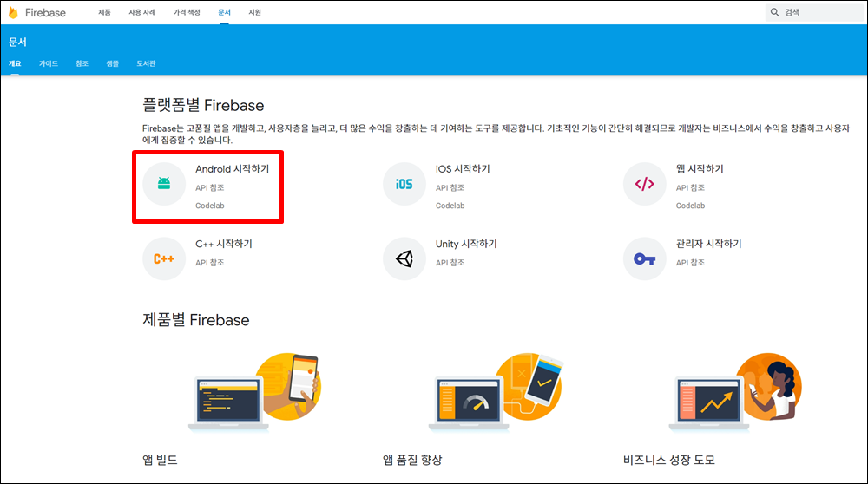The height and width of the screenshot is (484, 868).
Task: Open the 사용 사례 top menu
Action: coord(142,12)
